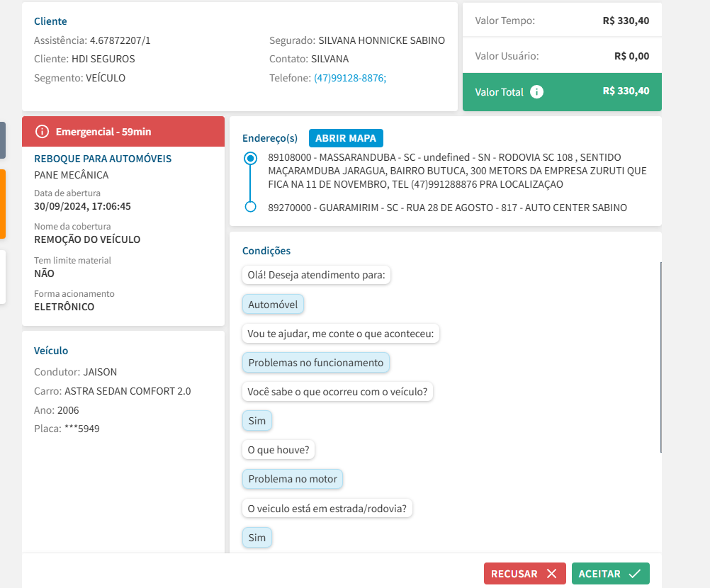Click the red Emergencial - 59min banner

pos(123,132)
